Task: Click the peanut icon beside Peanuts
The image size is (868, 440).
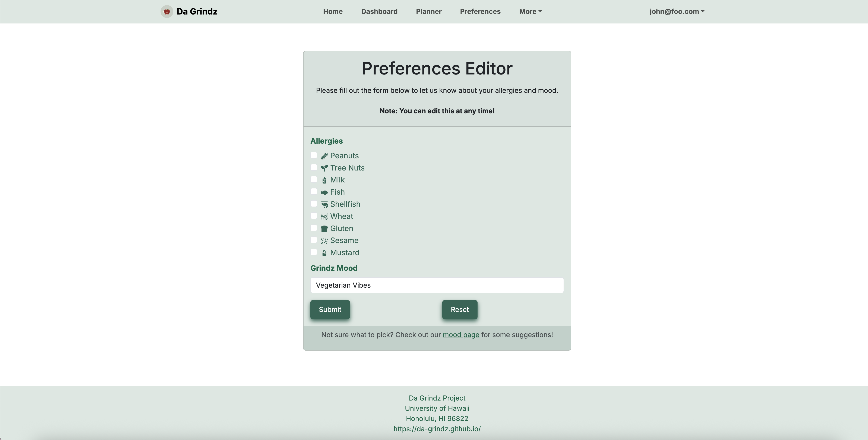Action: [324, 156]
